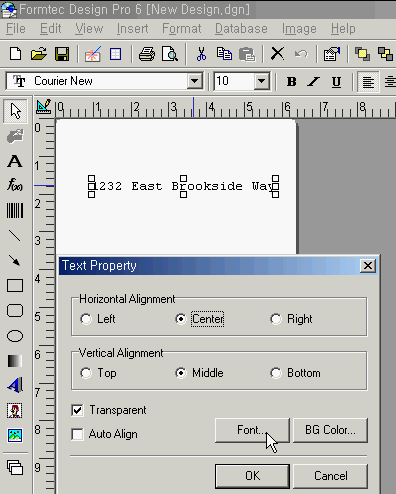396x494 pixels.
Task: Select the gradient fill tool
Action: tap(15, 361)
